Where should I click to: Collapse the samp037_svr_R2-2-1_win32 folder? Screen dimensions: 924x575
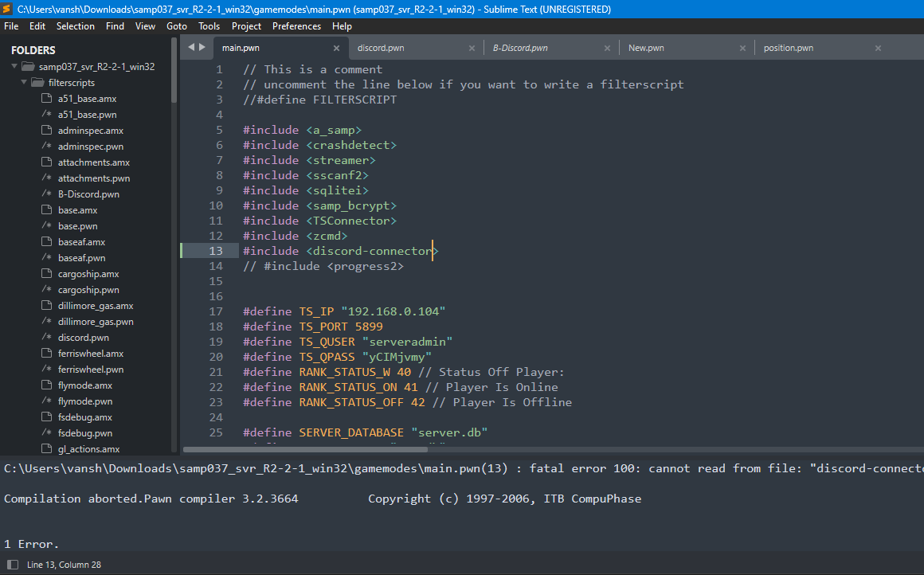coord(14,67)
